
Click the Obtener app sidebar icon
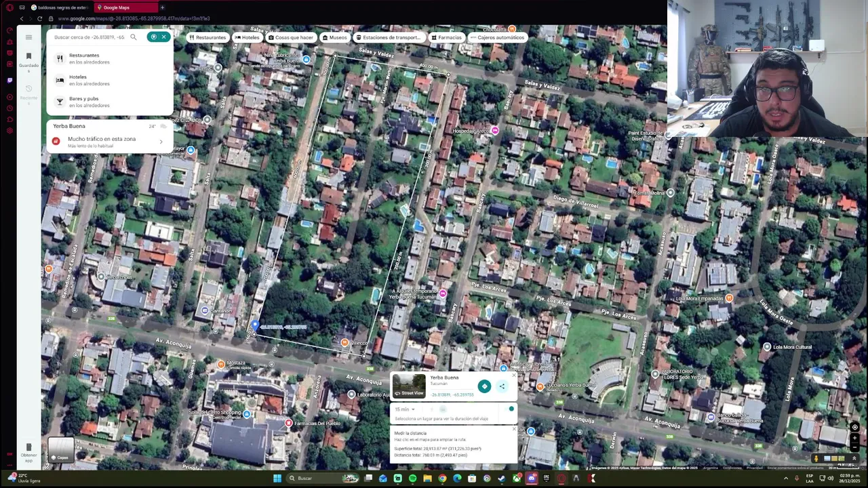click(x=28, y=451)
